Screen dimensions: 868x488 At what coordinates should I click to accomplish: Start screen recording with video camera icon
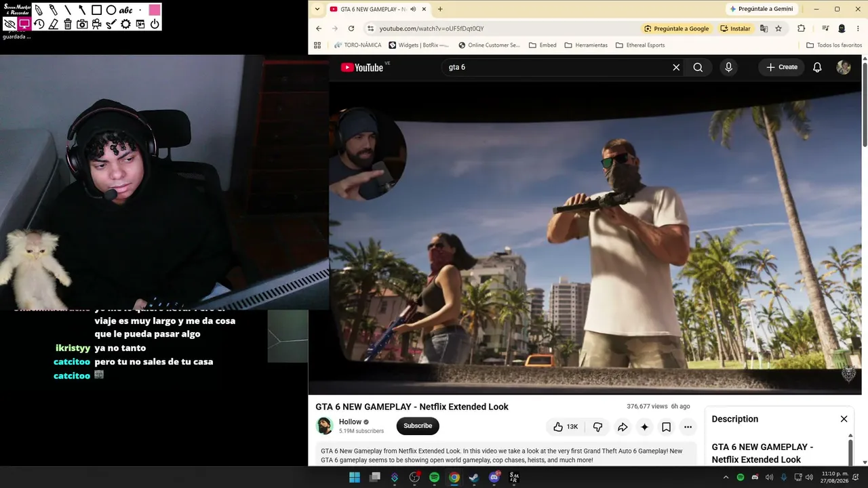click(97, 24)
